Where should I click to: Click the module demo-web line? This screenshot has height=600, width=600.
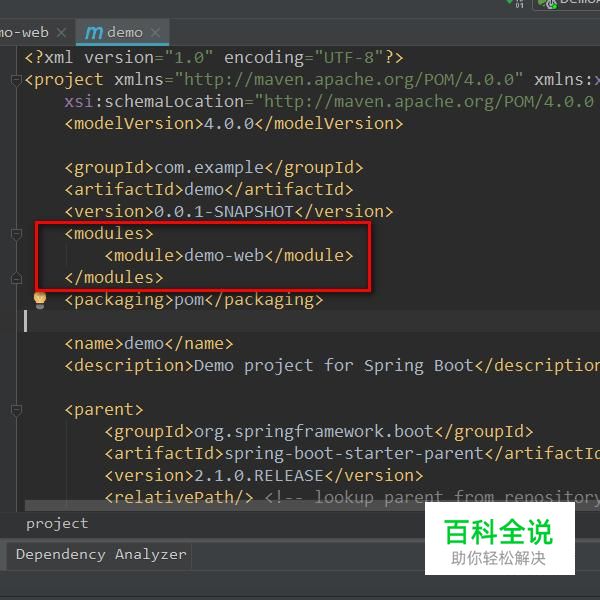229,256
